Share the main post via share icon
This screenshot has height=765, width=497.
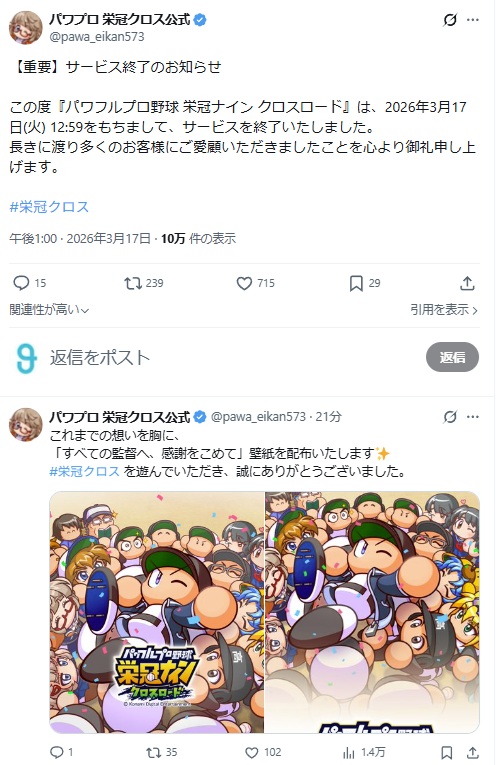pos(467,283)
